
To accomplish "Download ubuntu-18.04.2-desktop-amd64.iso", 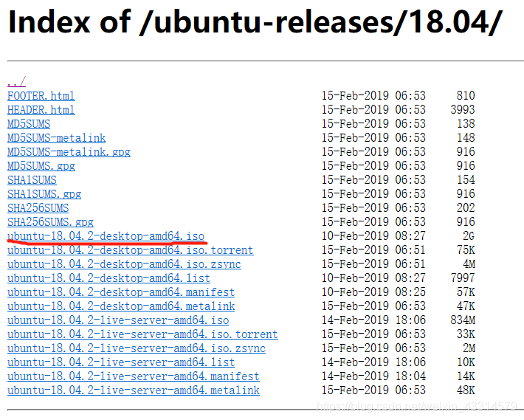I will [106, 236].
